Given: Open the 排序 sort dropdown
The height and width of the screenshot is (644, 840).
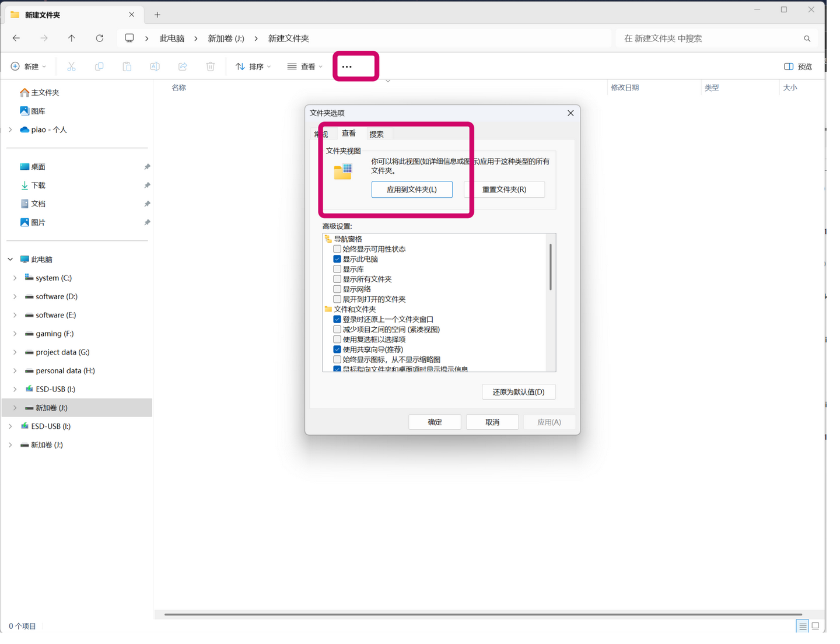Looking at the screenshot, I should [x=253, y=66].
